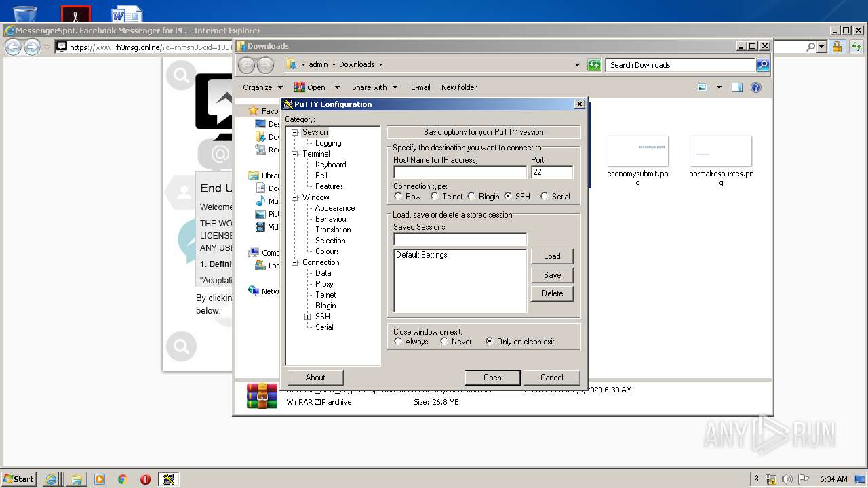Open the file explorer taskbar icon
The height and width of the screenshot is (488, 868).
(76, 479)
